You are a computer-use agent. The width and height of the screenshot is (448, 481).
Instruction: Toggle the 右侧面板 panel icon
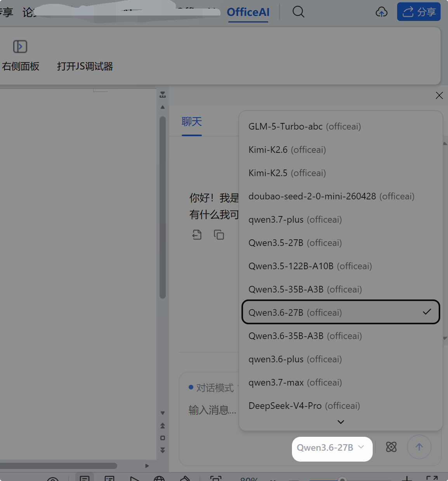click(20, 47)
